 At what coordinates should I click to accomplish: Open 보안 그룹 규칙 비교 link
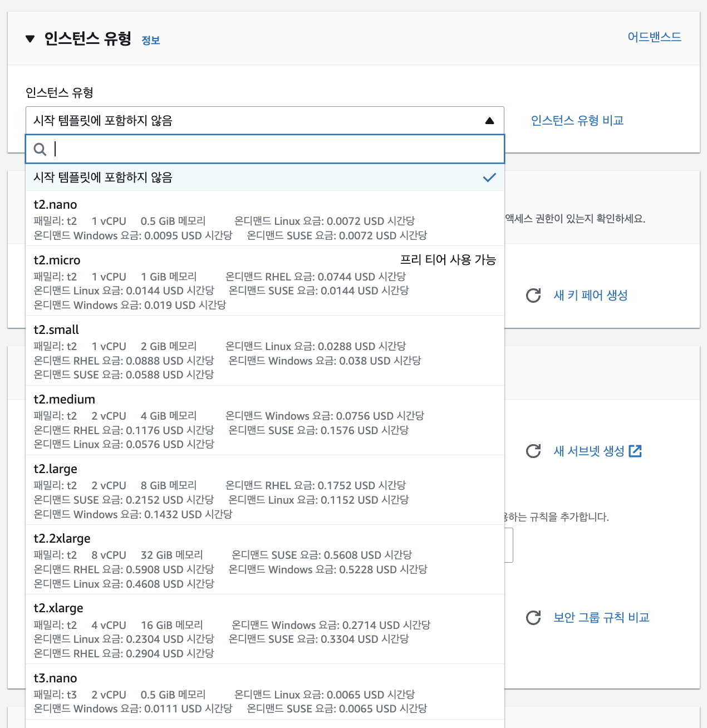pyautogui.click(x=601, y=618)
